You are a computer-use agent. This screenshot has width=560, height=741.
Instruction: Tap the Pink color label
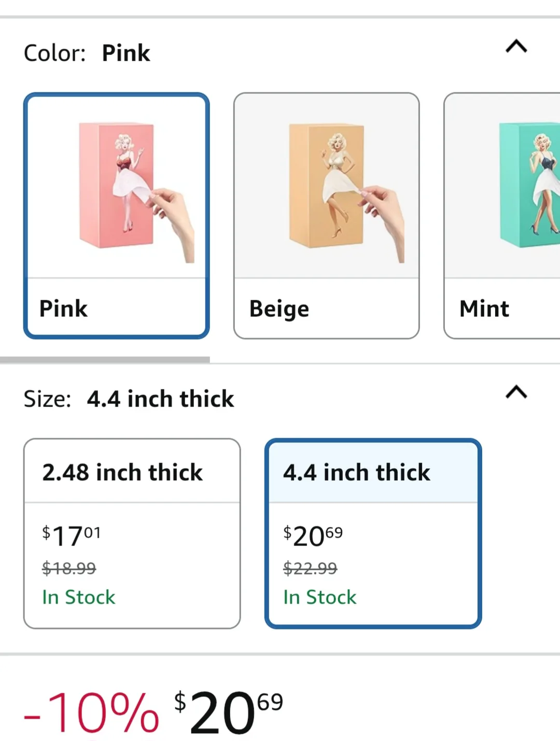click(64, 309)
